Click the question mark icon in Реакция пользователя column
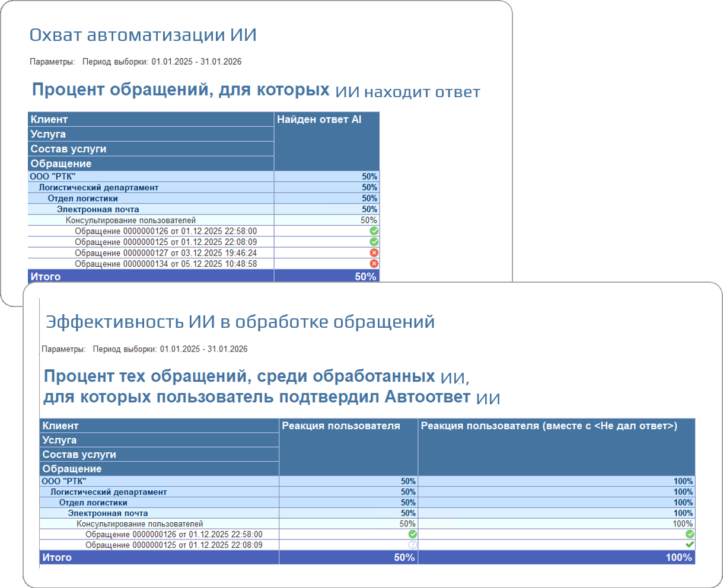Image resolution: width=723 pixels, height=588 pixels. click(x=412, y=545)
